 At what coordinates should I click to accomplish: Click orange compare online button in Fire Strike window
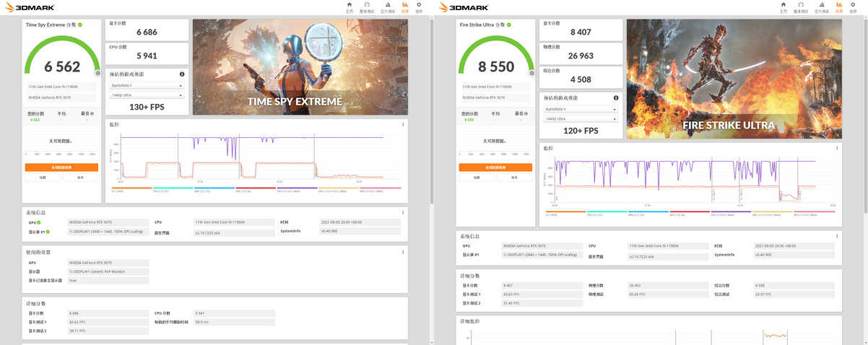[x=495, y=167]
